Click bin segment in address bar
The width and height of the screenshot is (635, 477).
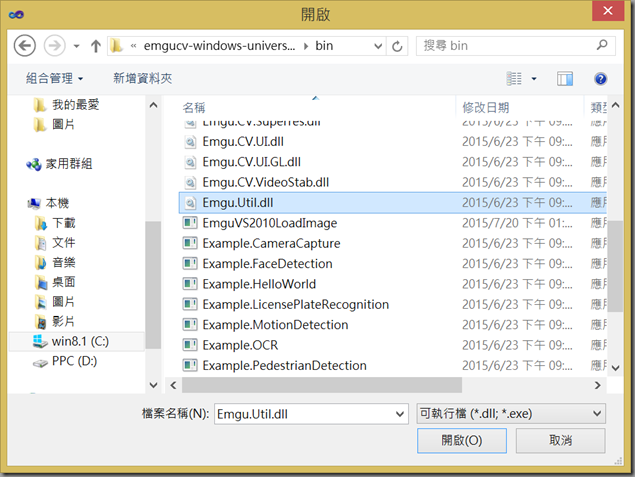point(324,46)
